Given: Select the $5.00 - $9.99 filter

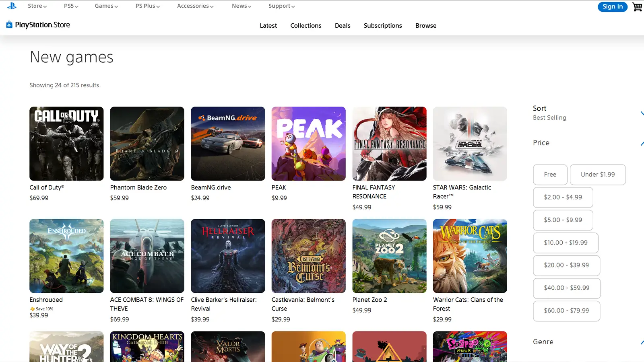Looking at the screenshot, I should pos(563,220).
